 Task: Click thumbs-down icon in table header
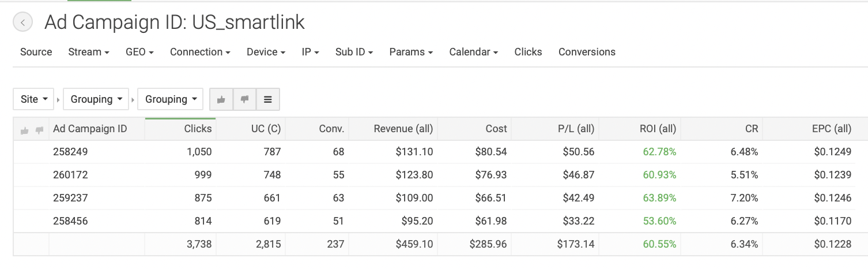coord(39,129)
